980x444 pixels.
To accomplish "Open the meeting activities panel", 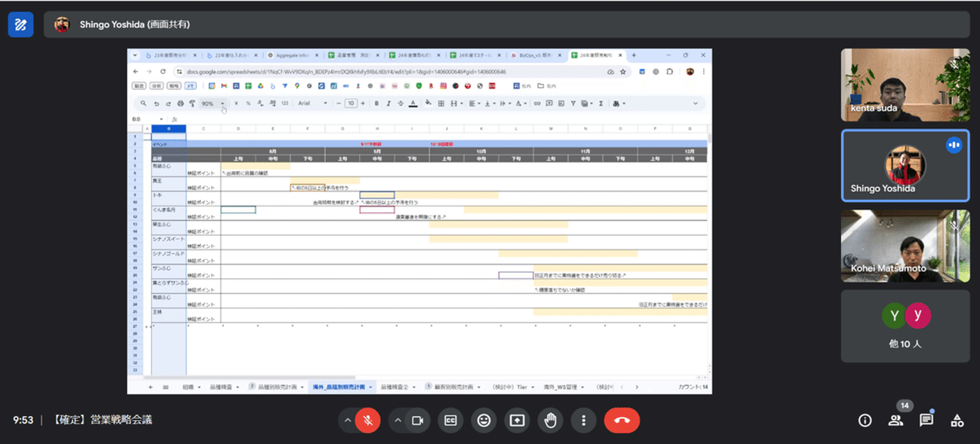I will [x=957, y=421].
